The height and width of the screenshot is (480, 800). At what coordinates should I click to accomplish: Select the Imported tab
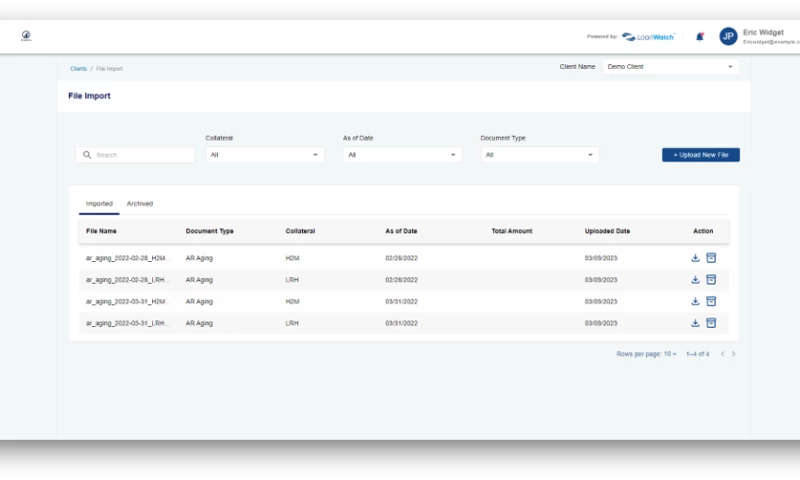99,204
